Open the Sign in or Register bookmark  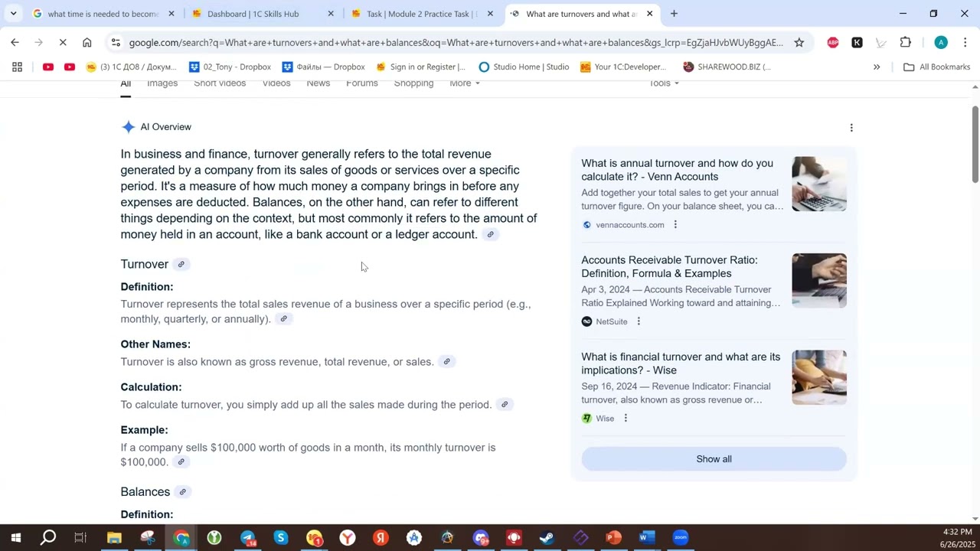(x=421, y=67)
